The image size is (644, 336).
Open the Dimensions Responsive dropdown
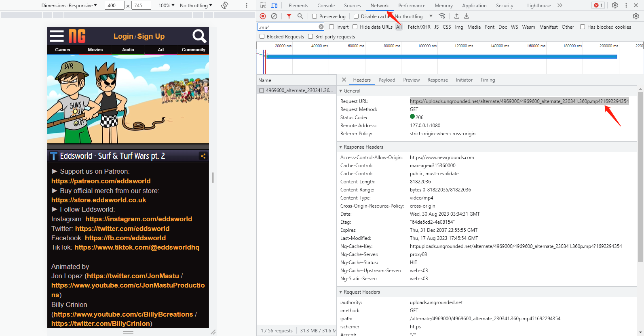coord(69,5)
